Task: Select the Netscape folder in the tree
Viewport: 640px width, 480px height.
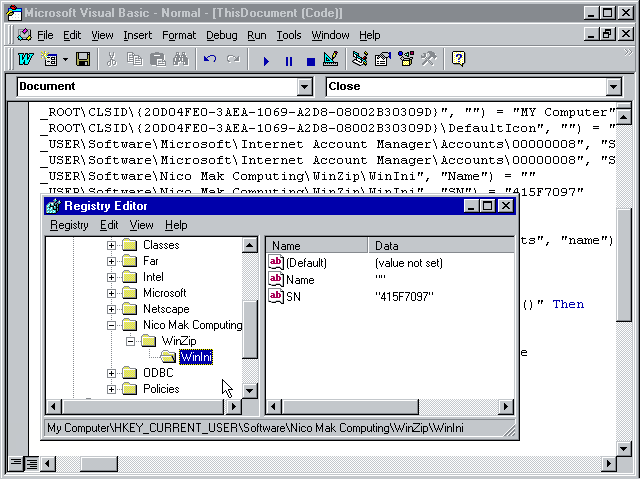Action: (166, 309)
